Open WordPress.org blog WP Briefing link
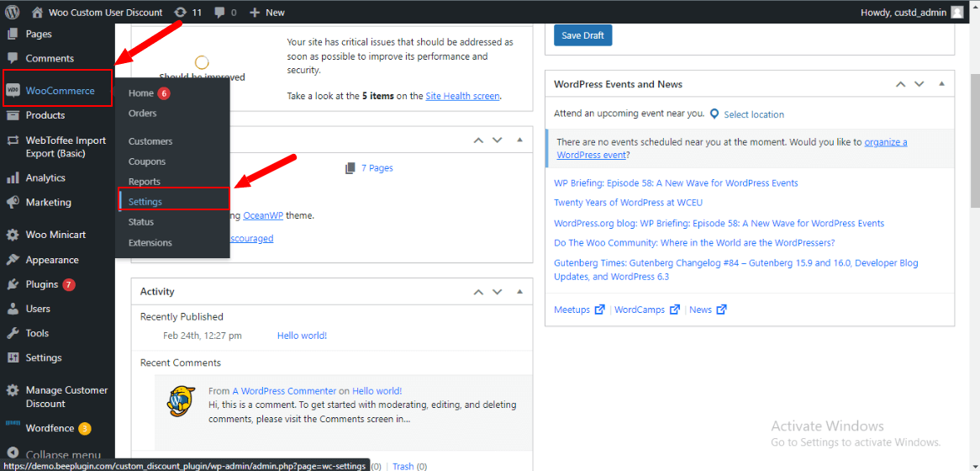Image resolution: width=980 pixels, height=471 pixels. coord(719,223)
